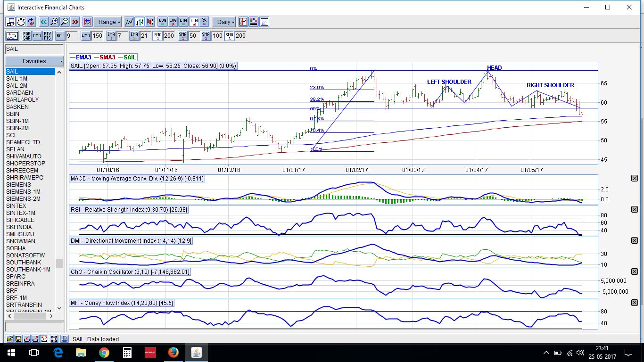Toggle the SMA 3 button
The image size is (644, 362).
[x=230, y=35]
